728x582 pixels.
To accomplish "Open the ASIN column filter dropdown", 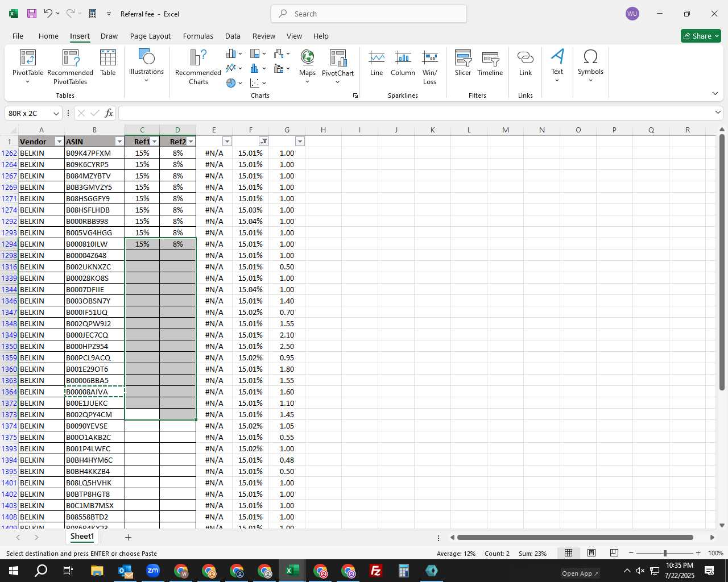I will (119, 142).
